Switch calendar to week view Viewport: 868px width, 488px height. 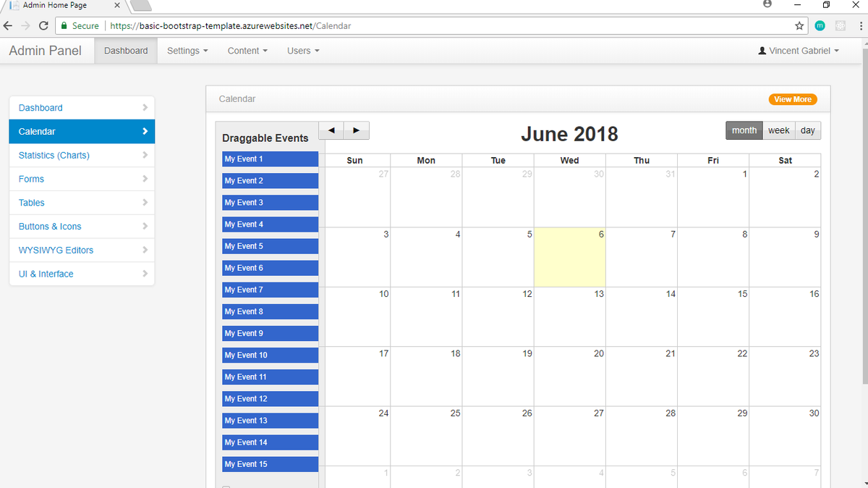point(778,130)
